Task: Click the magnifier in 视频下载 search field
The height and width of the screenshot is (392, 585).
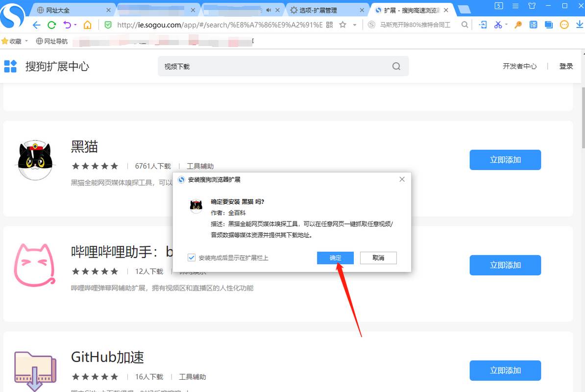Action: [396, 66]
